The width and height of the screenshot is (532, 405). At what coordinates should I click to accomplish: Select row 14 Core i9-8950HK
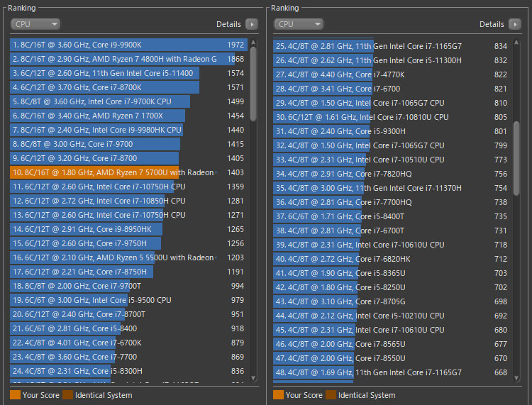click(129, 229)
